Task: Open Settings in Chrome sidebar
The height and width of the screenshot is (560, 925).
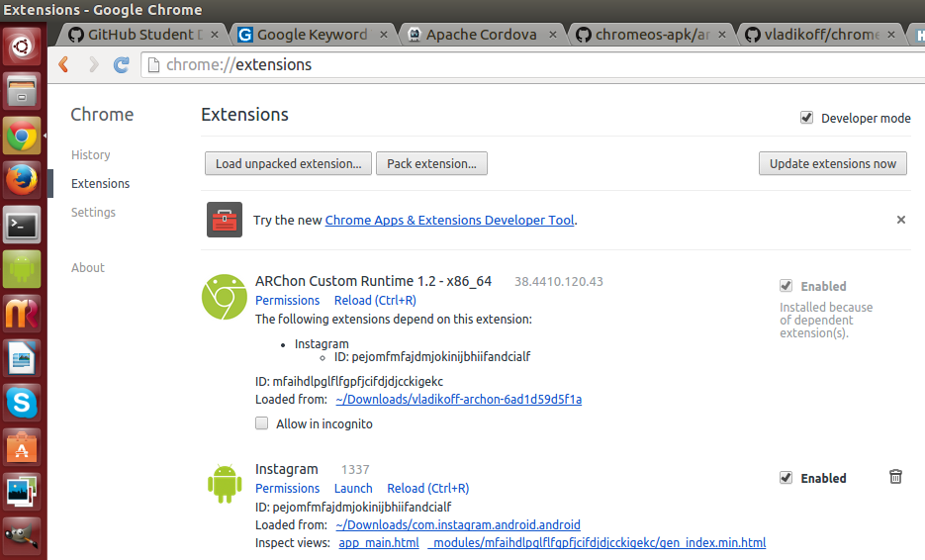Action: click(x=93, y=212)
